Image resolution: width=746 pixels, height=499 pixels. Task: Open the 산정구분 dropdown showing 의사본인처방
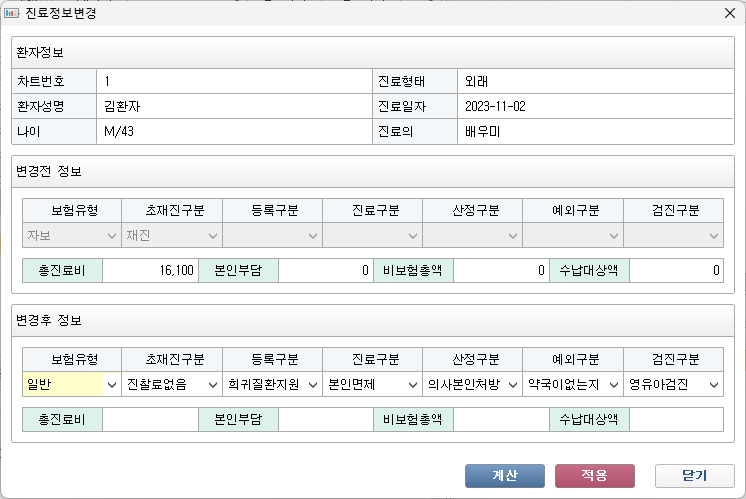472,384
